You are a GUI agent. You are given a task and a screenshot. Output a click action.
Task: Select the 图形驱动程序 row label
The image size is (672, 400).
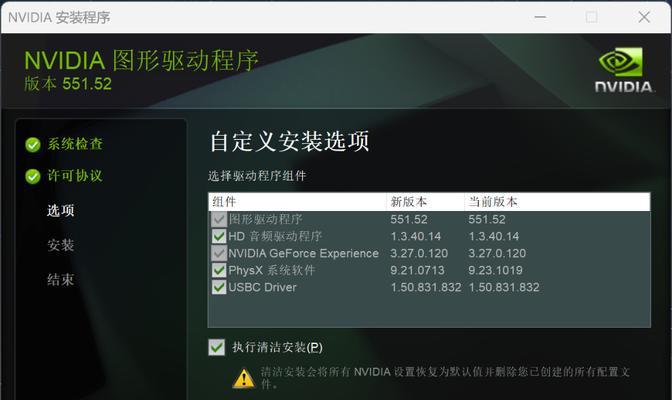(x=266, y=220)
